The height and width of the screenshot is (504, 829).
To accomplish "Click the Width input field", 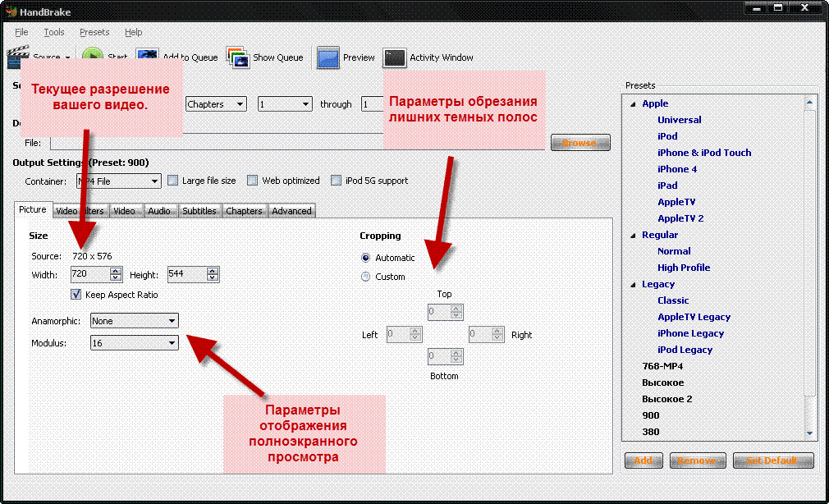I will pyautogui.click(x=90, y=274).
